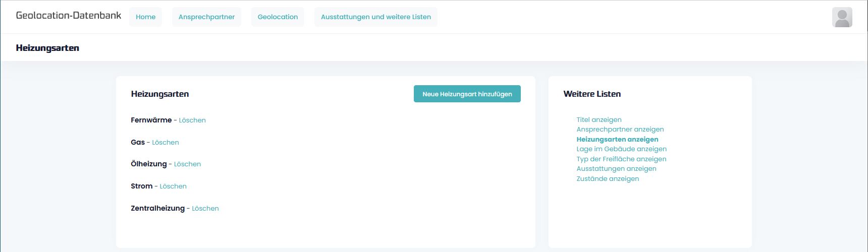868x252 pixels.
Task: Show Ansprechpartner anzeigen list
Action: coord(620,130)
